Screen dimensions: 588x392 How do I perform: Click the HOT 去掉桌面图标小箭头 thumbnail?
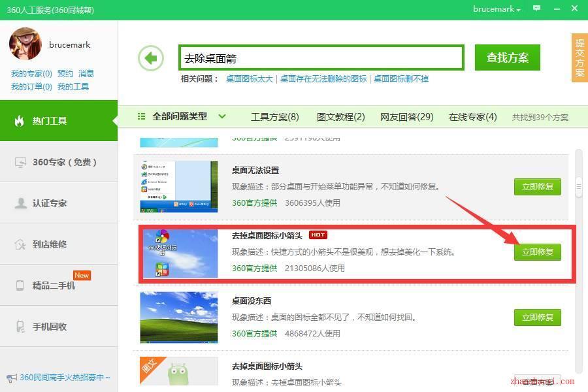click(x=179, y=253)
